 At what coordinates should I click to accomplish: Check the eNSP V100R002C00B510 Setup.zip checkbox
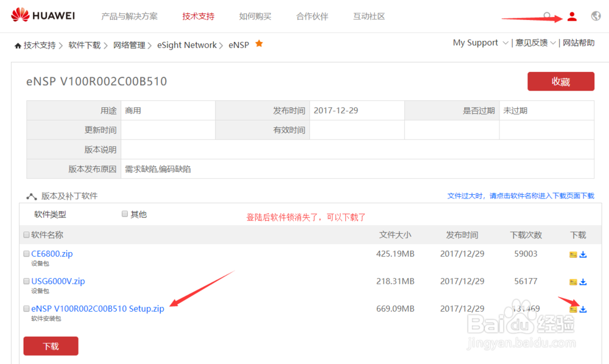point(26,309)
